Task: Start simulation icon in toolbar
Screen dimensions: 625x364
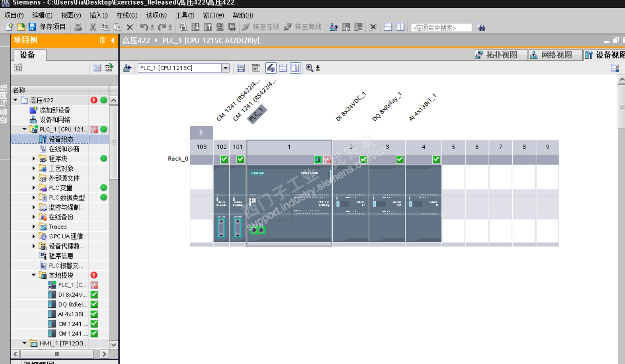Action: tap(220, 27)
